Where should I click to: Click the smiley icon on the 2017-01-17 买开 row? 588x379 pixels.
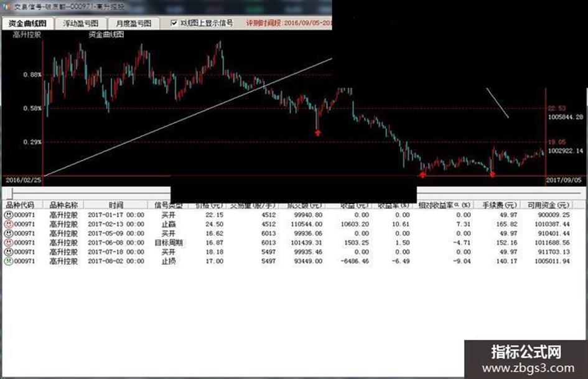pyautogui.click(x=8, y=215)
